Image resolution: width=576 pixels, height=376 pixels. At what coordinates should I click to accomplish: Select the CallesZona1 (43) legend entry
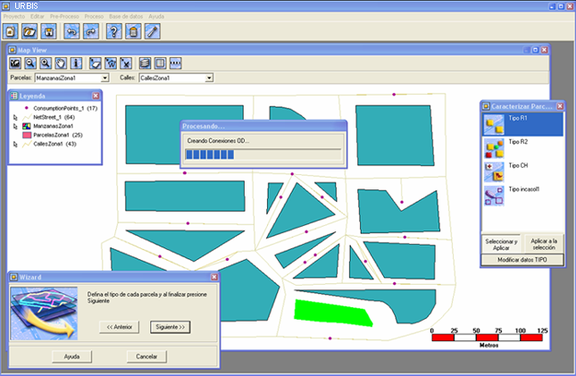pyautogui.click(x=55, y=144)
